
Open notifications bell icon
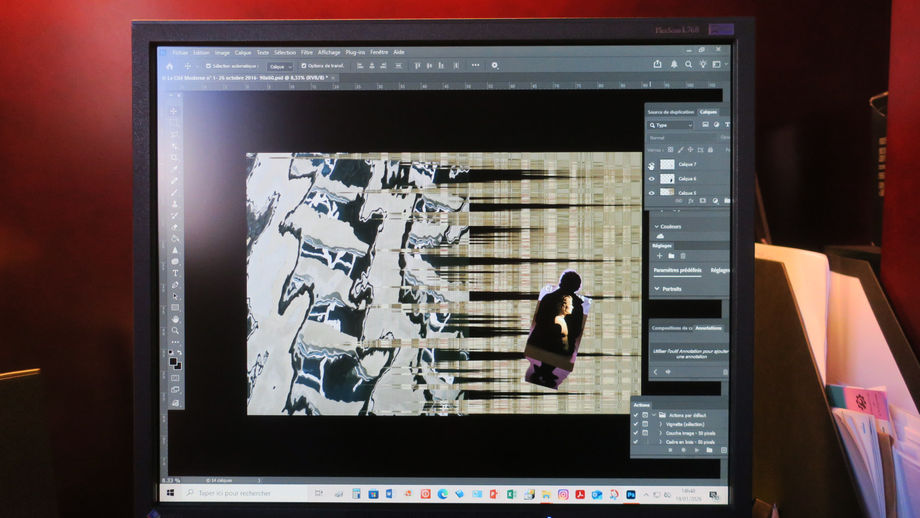674,64
